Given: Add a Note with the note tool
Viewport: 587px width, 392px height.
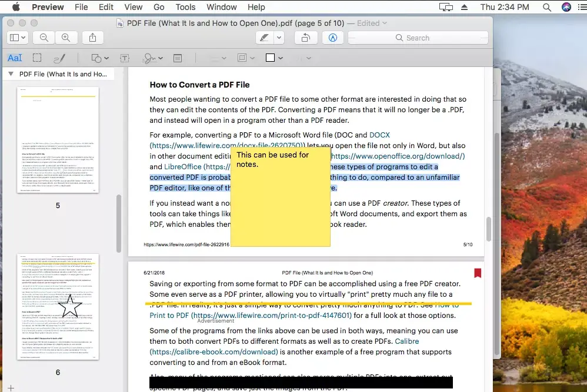Looking at the screenshot, I should (x=177, y=58).
